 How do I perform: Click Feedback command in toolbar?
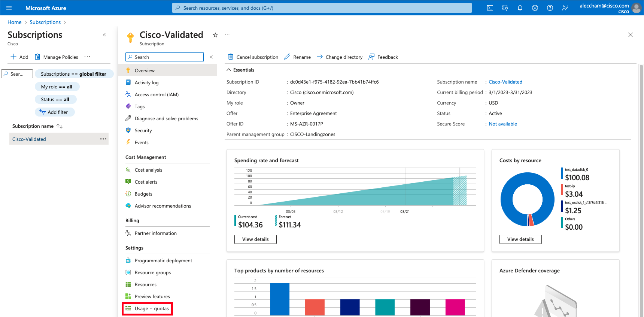click(383, 57)
